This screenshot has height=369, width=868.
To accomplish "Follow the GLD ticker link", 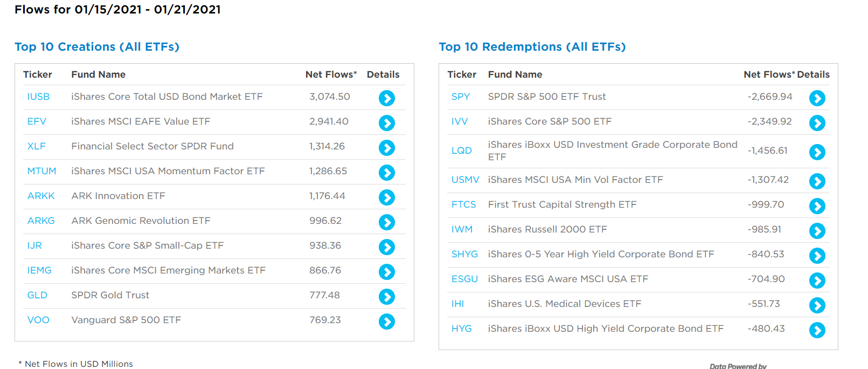I will (x=37, y=295).
